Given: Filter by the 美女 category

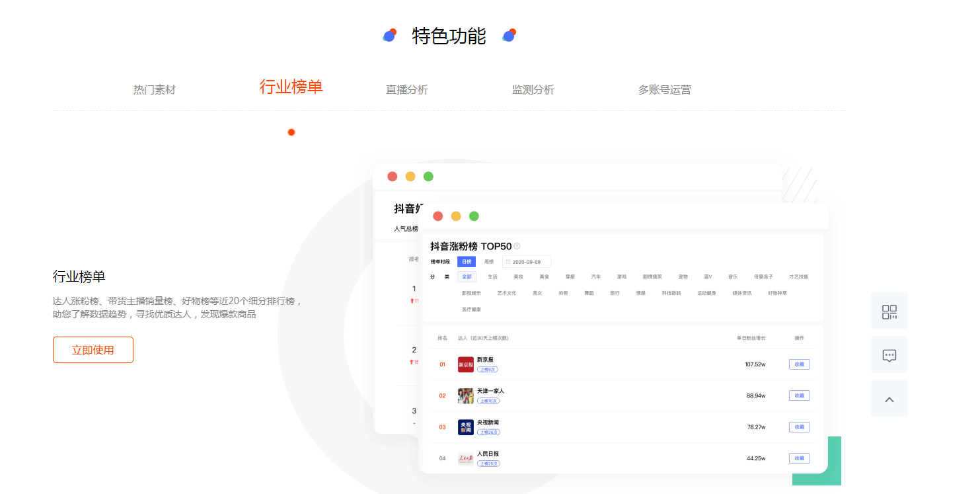Looking at the screenshot, I should [x=537, y=293].
